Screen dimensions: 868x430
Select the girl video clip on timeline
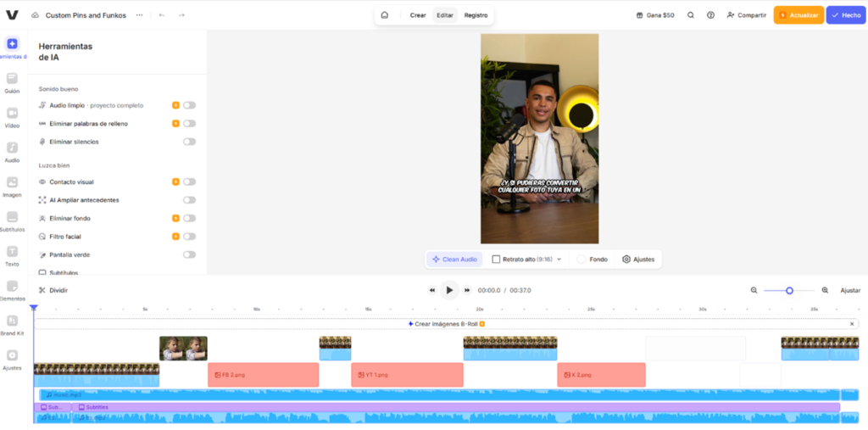[x=183, y=349]
